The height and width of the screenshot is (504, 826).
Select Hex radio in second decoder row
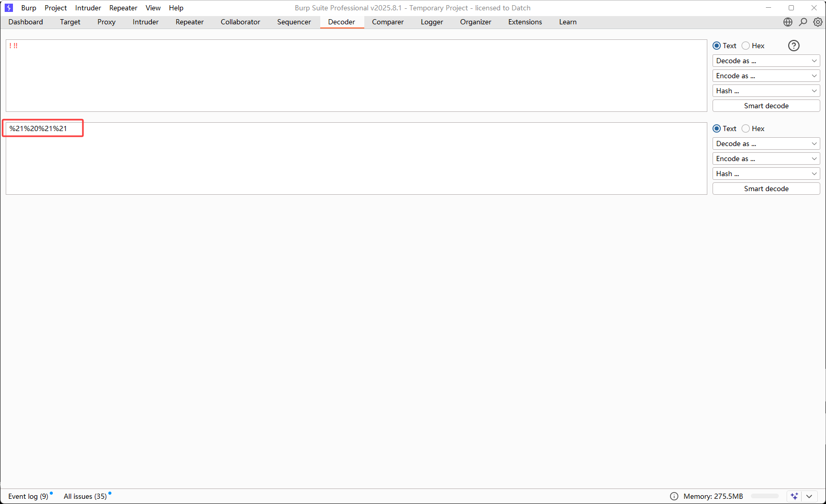tap(746, 128)
